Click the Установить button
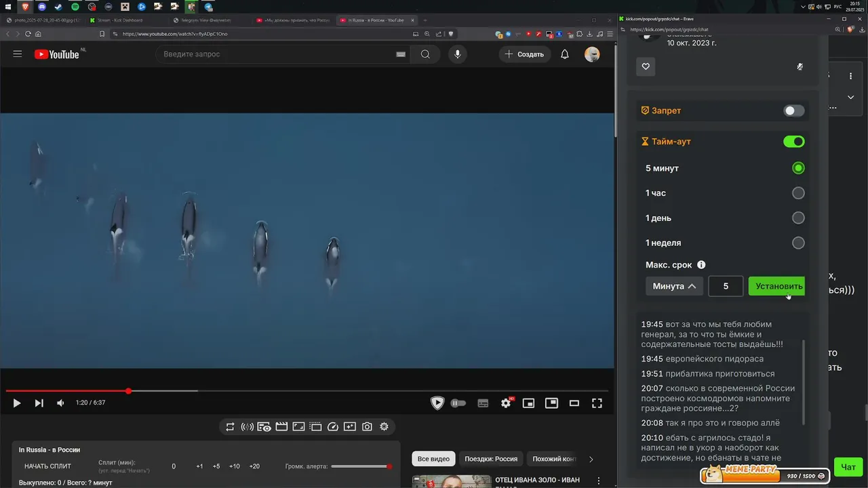Screen dimensions: 868x488 point(776,286)
